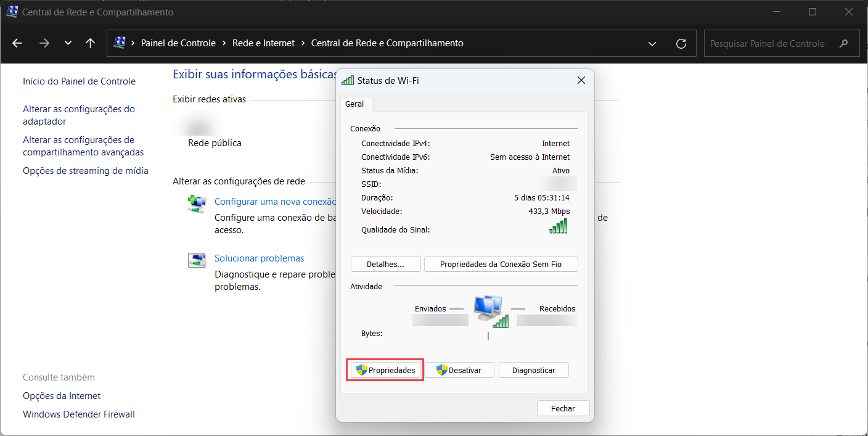
Task: Run Diagnosticar on Wi-Fi connection
Action: click(533, 370)
